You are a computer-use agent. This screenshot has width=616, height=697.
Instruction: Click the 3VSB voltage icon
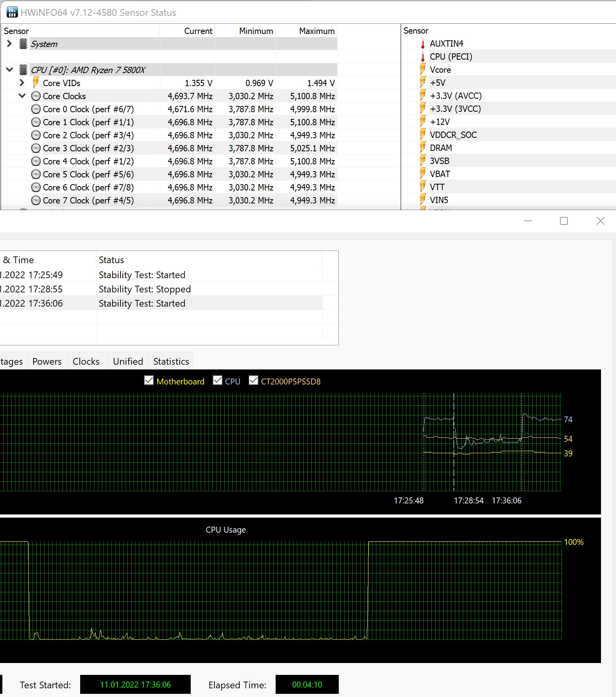click(423, 161)
